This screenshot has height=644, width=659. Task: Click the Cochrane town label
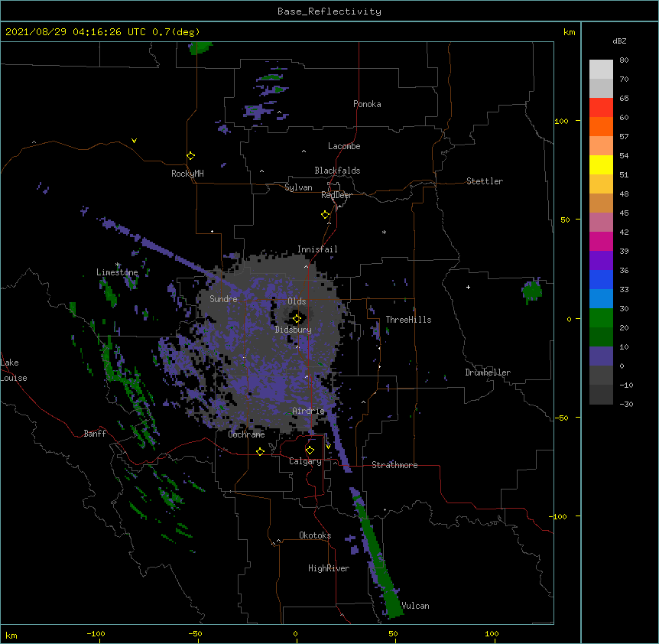[x=246, y=434]
